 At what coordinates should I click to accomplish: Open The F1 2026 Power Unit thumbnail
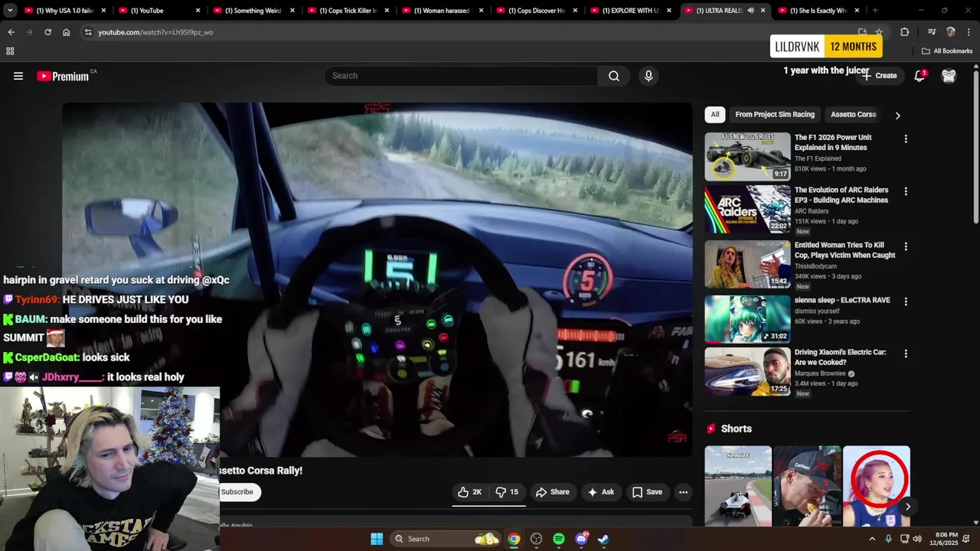tap(747, 157)
